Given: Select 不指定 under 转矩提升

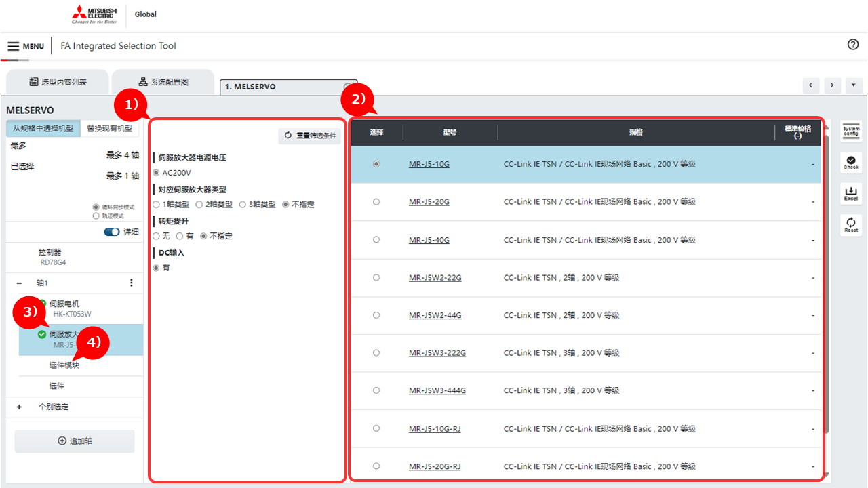Looking at the screenshot, I should tap(203, 236).
